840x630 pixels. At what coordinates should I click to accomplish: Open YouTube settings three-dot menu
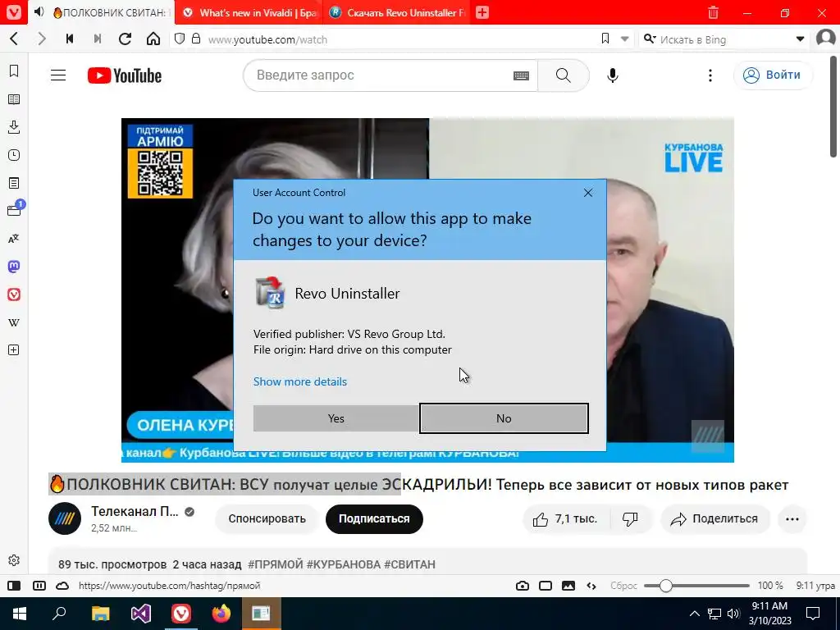(710, 75)
